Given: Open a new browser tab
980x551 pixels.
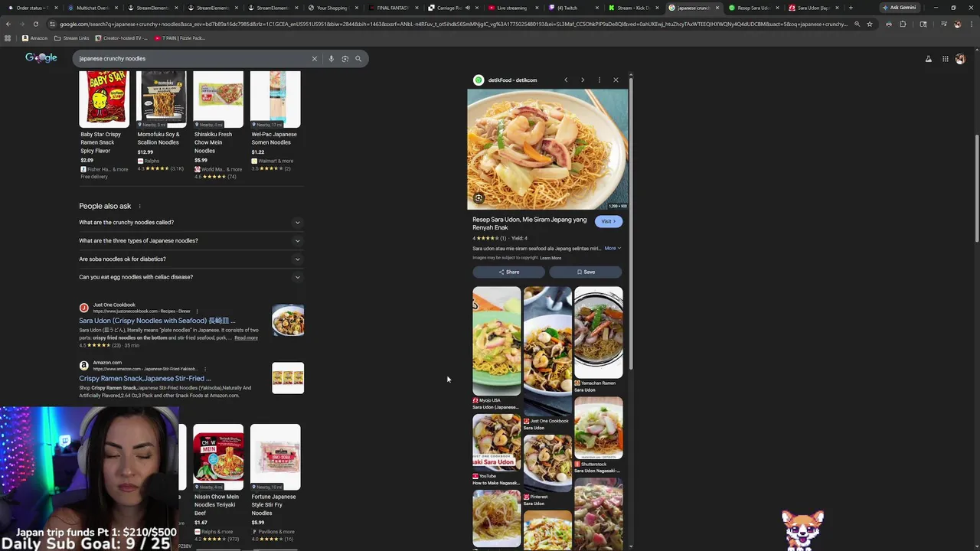Looking at the screenshot, I should 850,8.
